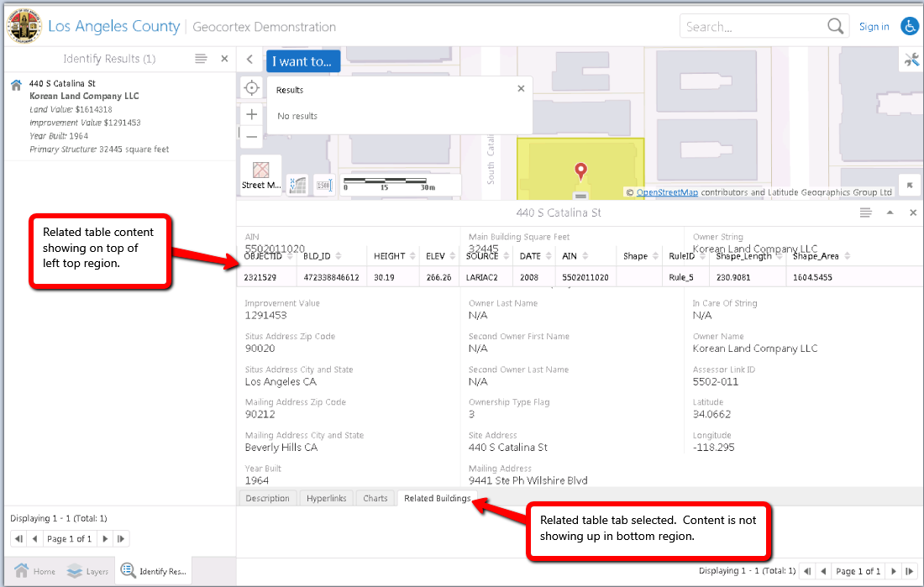Viewport: 924px width, 587px height.
Task: Go to the previous page in the bottom-right pager
Action: [x=823, y=571]
